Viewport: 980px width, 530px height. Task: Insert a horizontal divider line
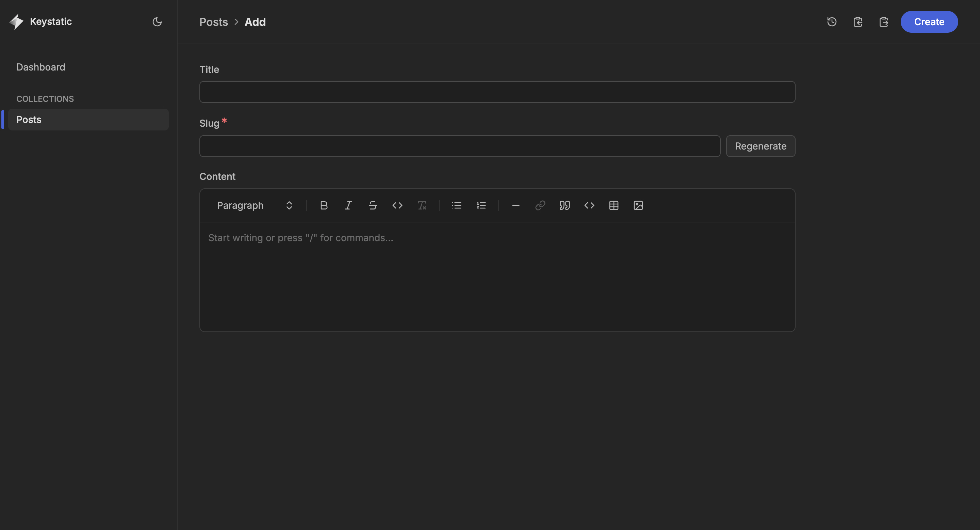coord(516,205)
